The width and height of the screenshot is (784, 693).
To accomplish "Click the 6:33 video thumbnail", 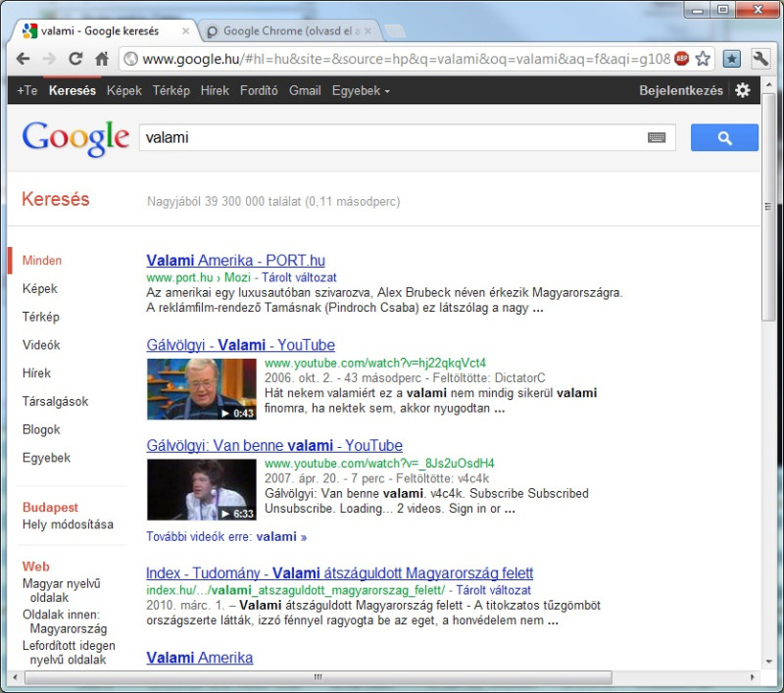I will [202, 489].
